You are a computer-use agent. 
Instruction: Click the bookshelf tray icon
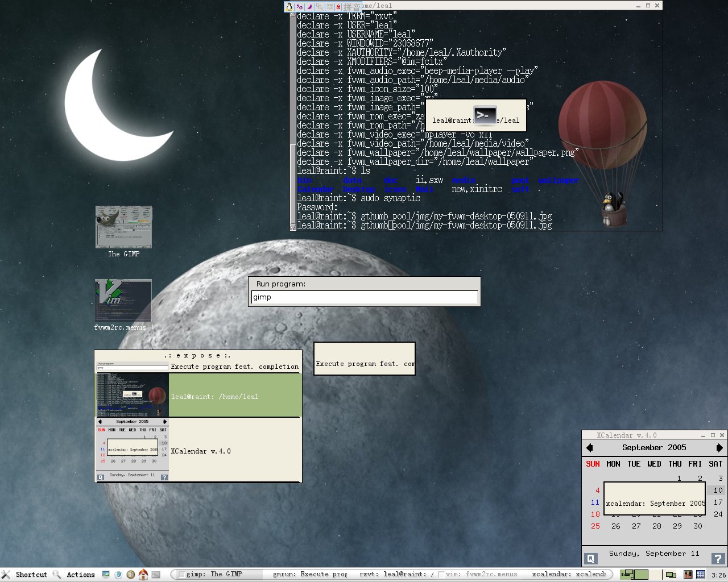(x=688, y=575)
